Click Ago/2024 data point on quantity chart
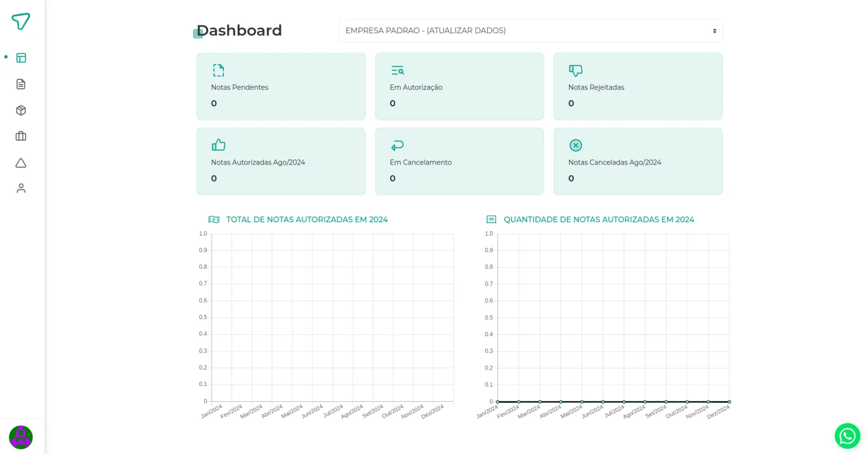868x454 pixels. [645, 402]
